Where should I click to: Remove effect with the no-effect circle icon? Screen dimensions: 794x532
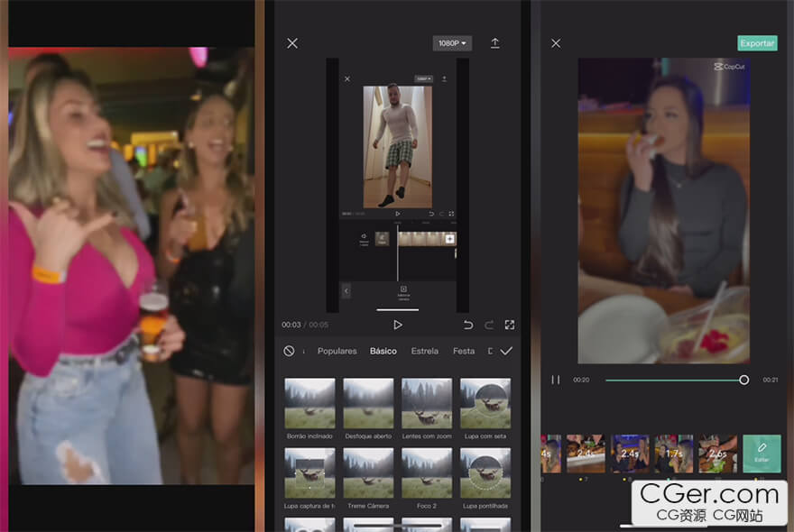point(289,352)
